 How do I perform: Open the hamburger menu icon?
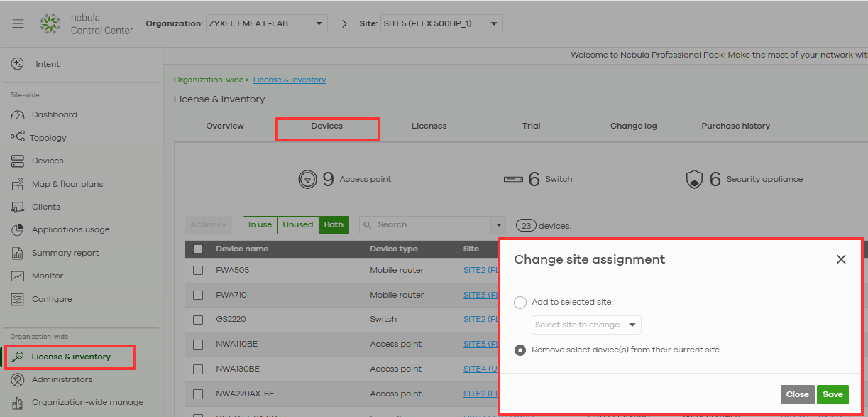click(x=18, y=23)
